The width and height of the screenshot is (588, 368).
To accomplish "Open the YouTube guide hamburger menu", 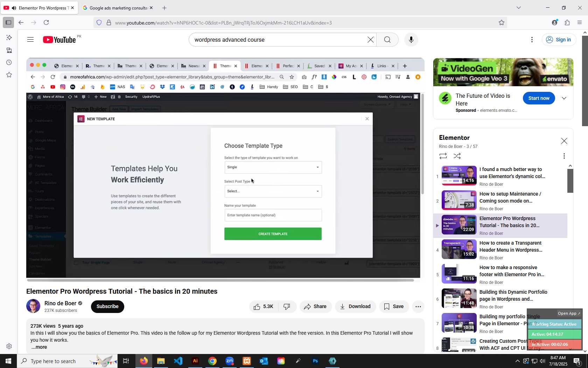I will pyautogui.click(x=30, y=40).
